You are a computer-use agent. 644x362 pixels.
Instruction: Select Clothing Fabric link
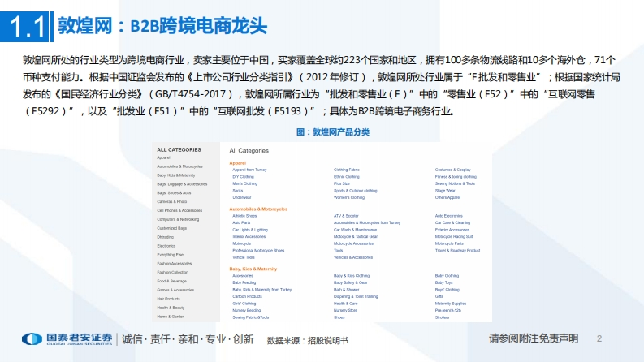click(347, 170)
